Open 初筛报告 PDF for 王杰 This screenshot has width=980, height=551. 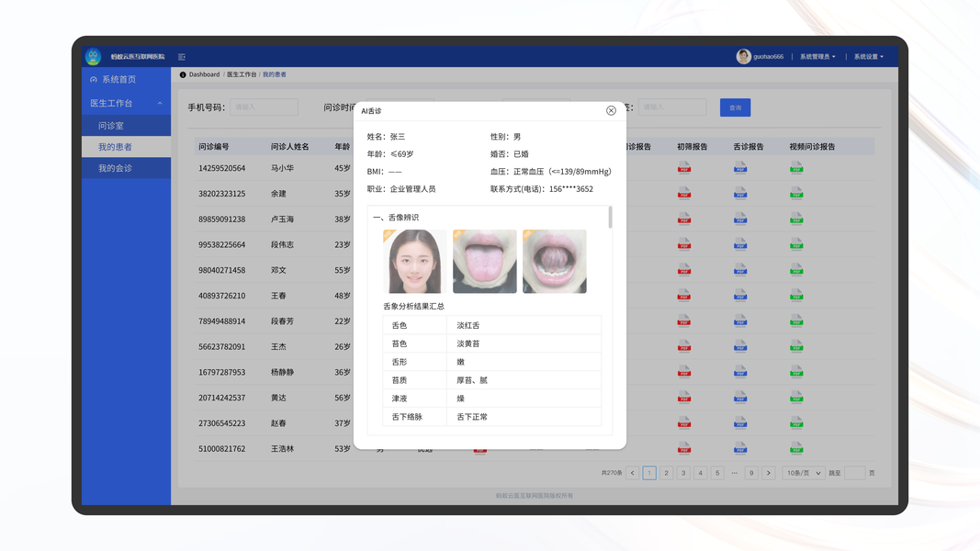coord(683,346)
